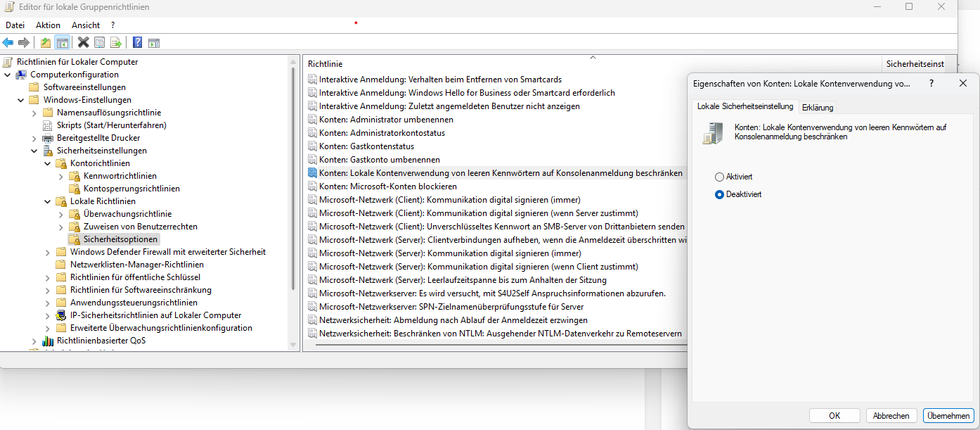Screen dimensions: 980x430
Task: Select the Aktiviert radio button
Action: coord(719,177)
